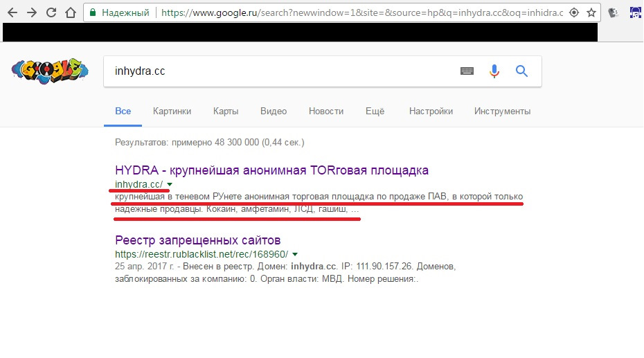Click the Надежный secure label

125,12
